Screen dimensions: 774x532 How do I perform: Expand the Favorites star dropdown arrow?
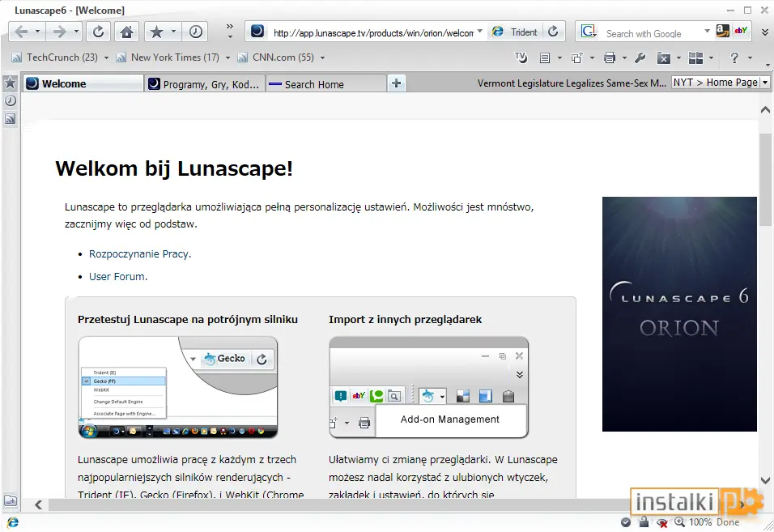[173, 32]
